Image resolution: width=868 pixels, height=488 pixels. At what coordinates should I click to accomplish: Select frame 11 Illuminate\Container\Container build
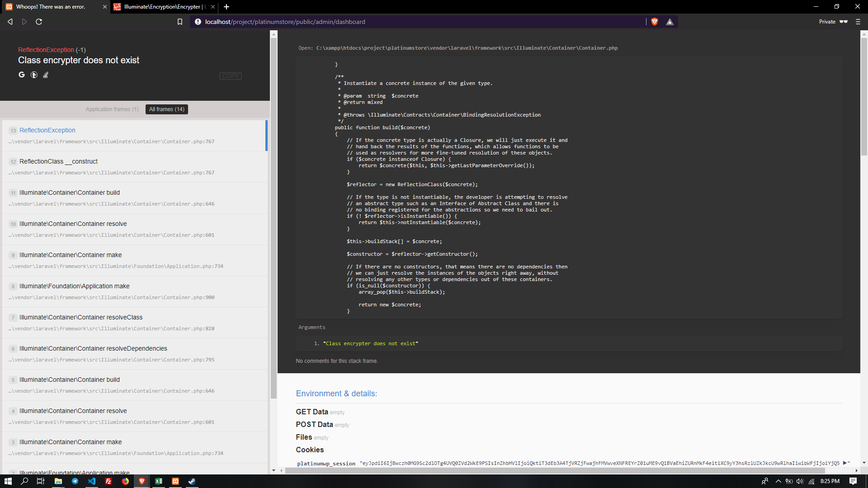pos(134,198)
